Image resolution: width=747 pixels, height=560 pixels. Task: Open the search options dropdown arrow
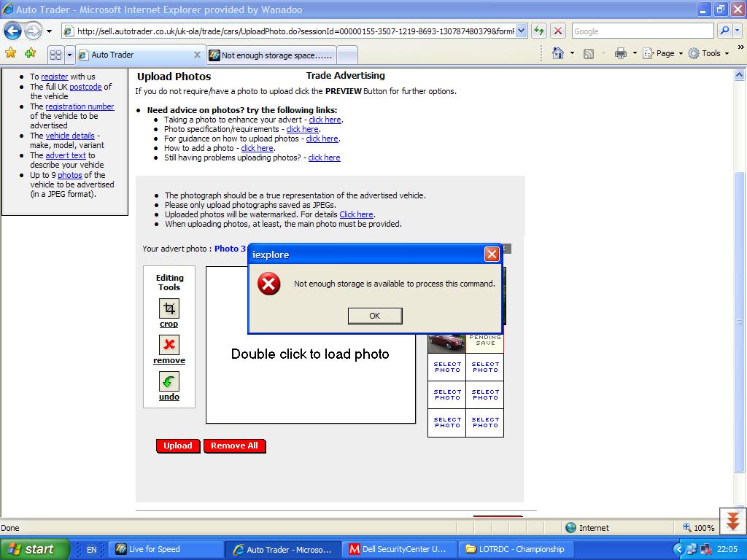tap(737, 31)
